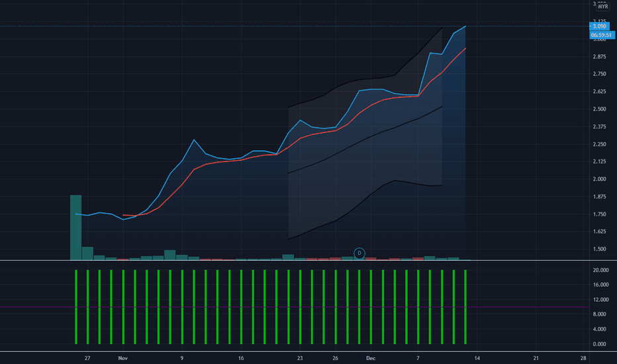Click the Nov label on time axis
This screenshot has height=364, width=617.
pyautogui.click(x=122, y=359)
